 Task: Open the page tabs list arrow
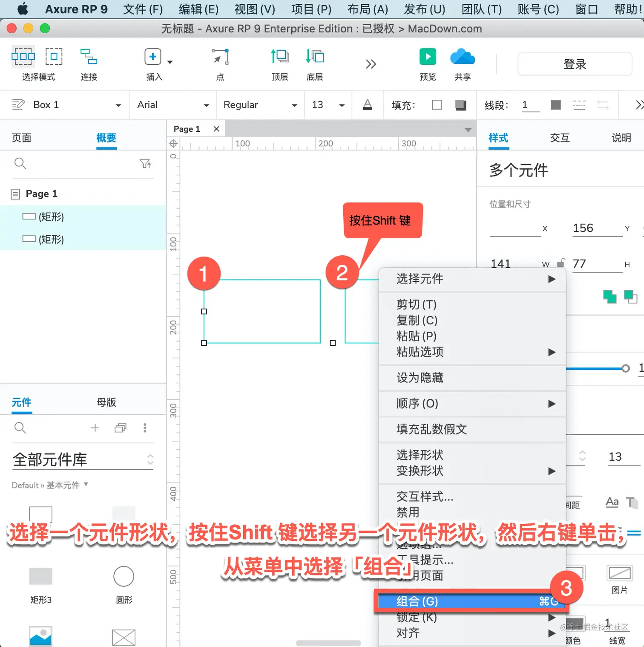click(x=468, y=130)
